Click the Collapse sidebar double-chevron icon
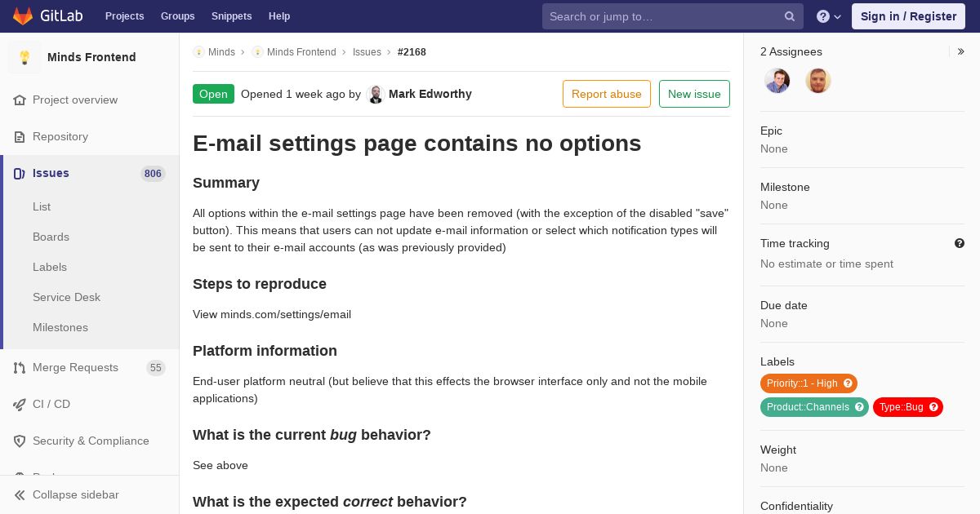The width and height of the screenshot is (980, 514). [x=20, y=494]
